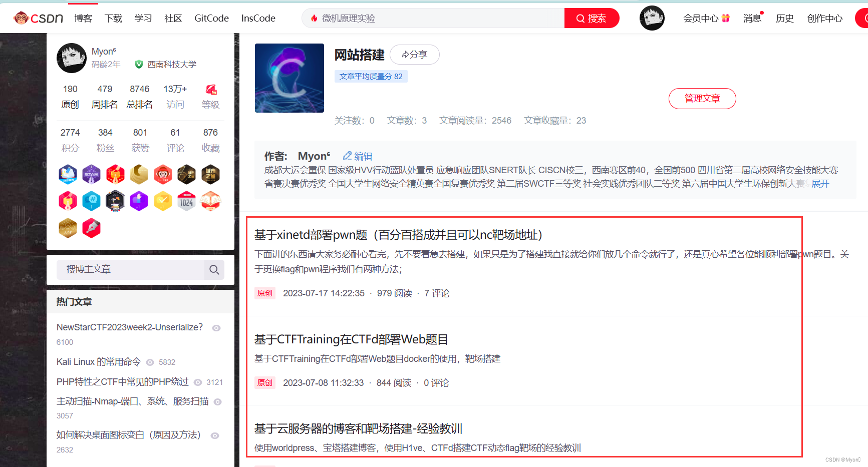Focus the 搜博主文章 search field
The image size is (868, 467).
coord(130,269)
